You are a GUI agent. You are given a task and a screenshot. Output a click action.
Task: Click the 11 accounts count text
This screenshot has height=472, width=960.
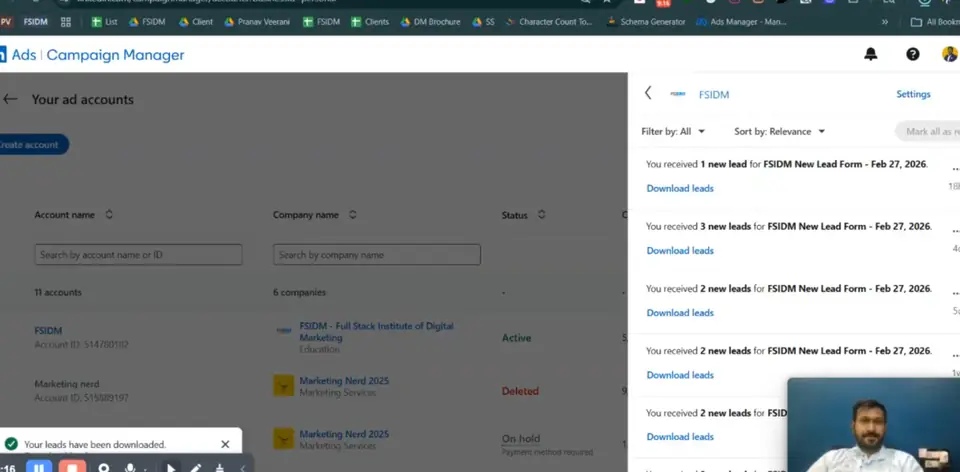[58, 293]
